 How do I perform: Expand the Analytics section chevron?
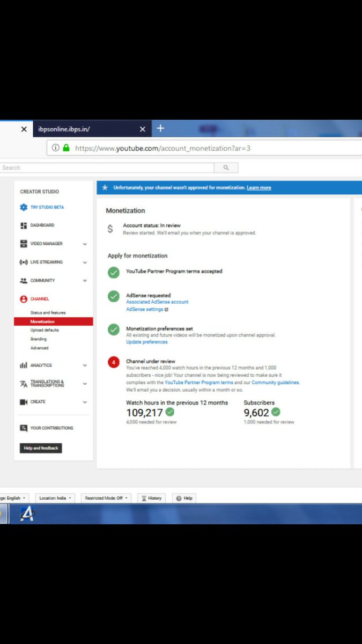coord(85,365)
